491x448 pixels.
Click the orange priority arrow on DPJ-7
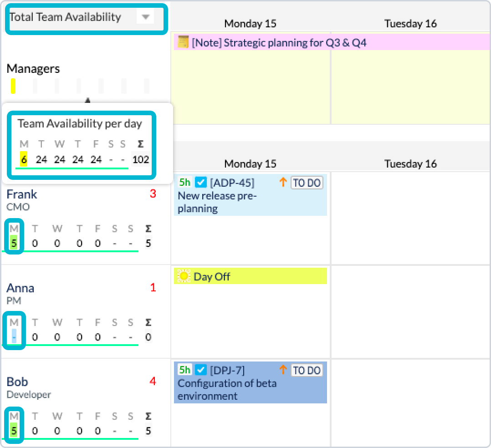(283, 370)
